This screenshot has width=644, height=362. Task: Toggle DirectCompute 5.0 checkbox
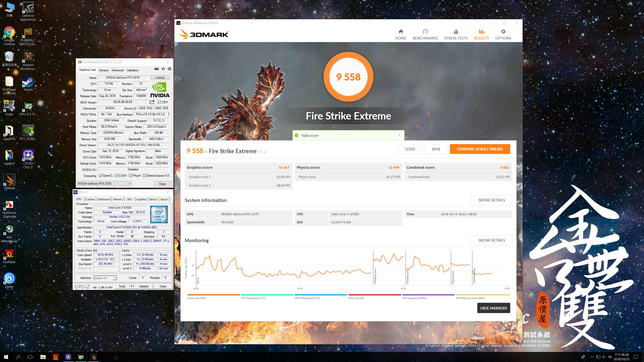[x=145, y=176]
